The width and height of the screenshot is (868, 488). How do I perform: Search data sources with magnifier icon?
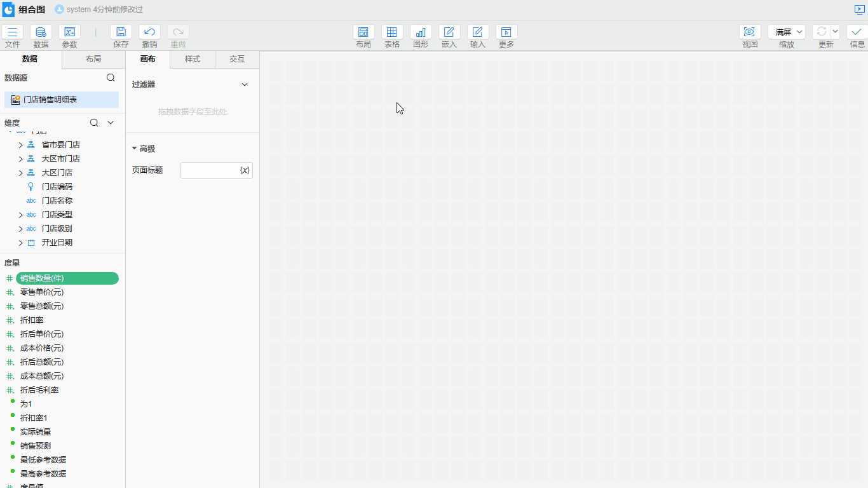point(111,78)
